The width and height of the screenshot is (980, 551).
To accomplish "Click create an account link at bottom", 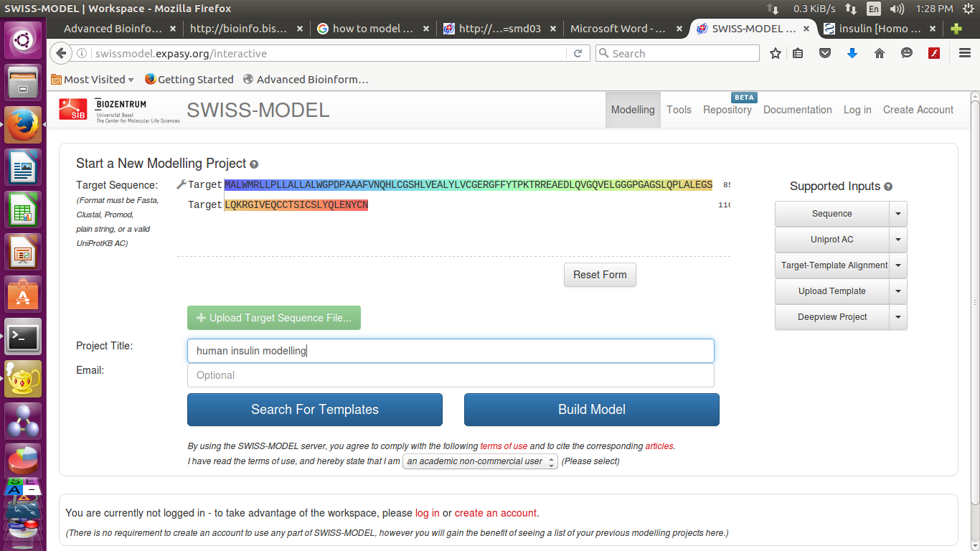I will 496,513.
